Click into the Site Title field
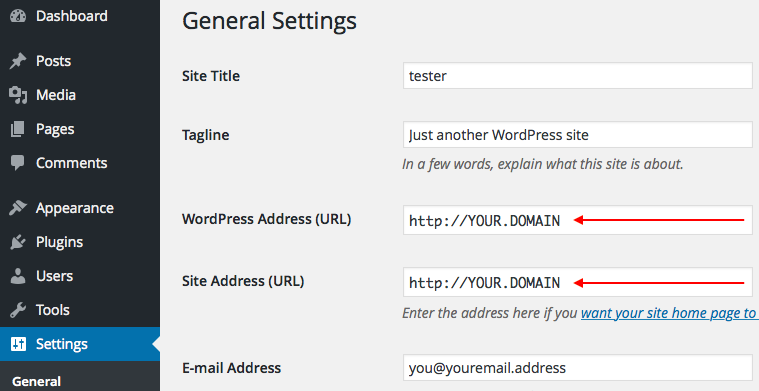The width and height of the screenshot is (759, 391). pos(577,75)
